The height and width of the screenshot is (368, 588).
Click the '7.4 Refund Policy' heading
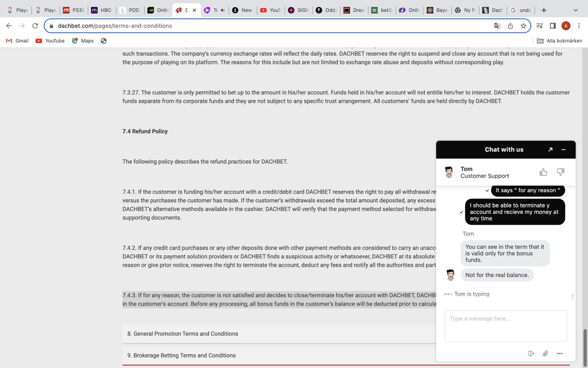145,131
